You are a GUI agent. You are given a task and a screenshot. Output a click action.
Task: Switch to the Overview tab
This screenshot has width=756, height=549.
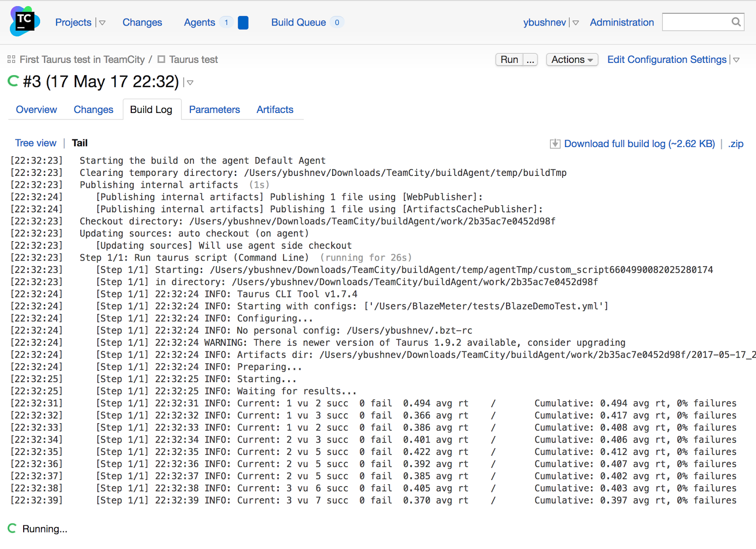(36, 110)
